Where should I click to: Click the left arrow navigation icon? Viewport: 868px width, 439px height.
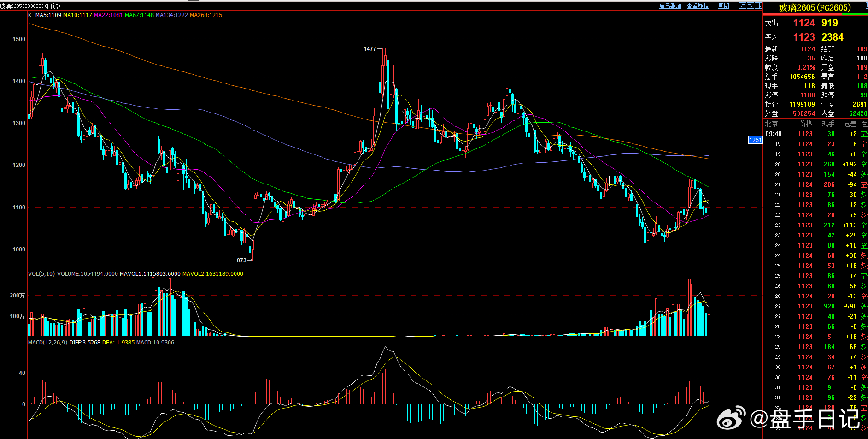[x=743, y=6]
